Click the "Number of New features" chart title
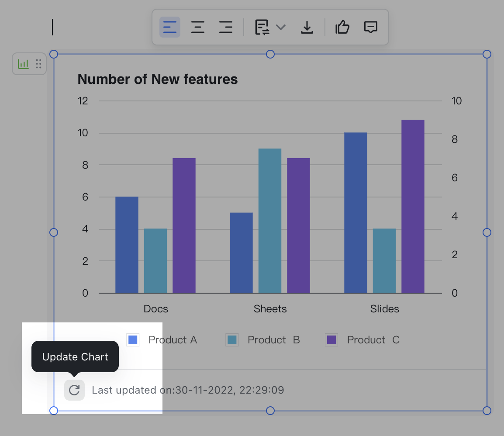The image size is (504, 436). pos(158,79)
